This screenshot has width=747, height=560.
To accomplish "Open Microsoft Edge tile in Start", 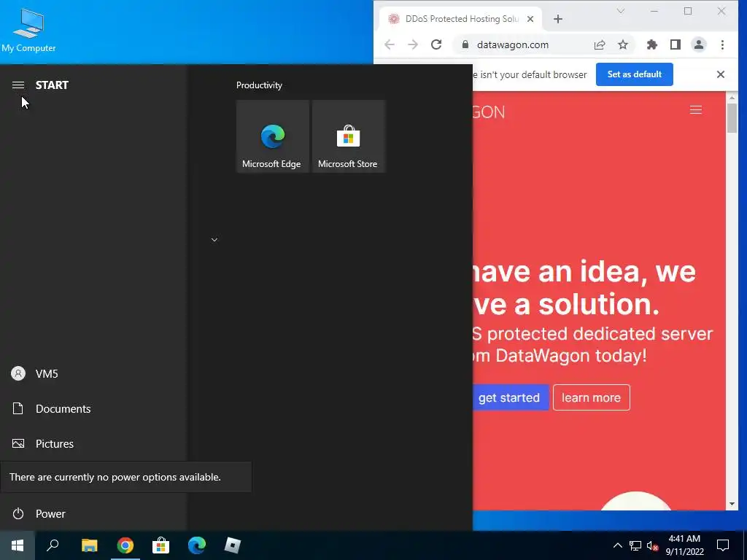I will (272, 136).
